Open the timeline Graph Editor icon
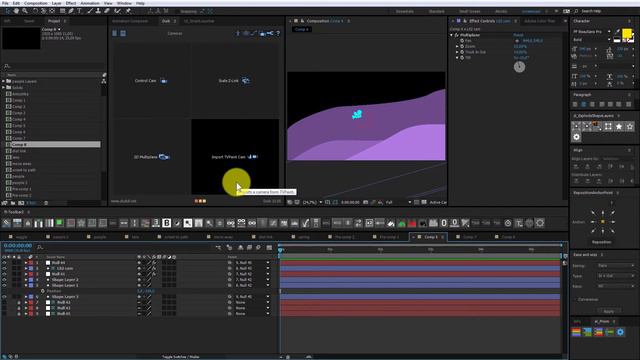The width and height of the screenshot is (640, 360). pos(269,247)
